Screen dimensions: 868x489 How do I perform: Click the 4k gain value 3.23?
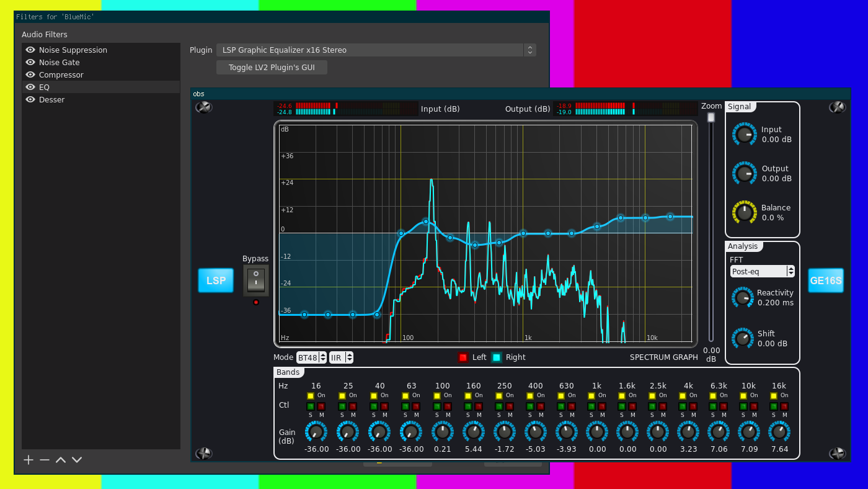pos(688,449)
